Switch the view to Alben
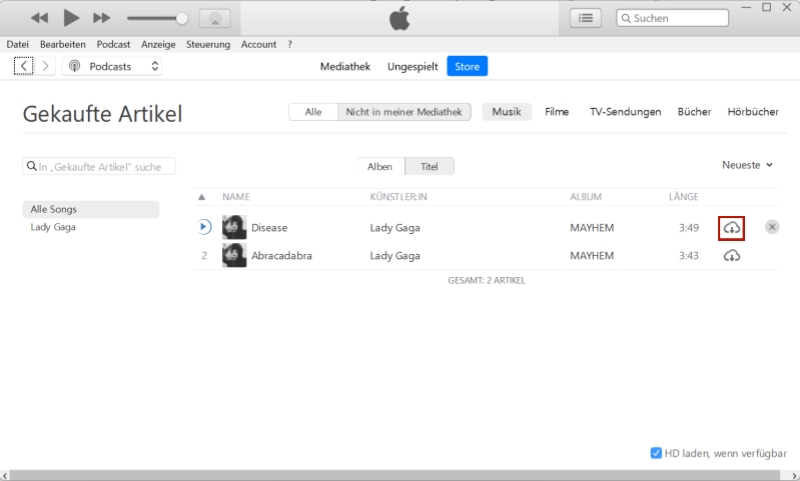 tap(380, 166)
